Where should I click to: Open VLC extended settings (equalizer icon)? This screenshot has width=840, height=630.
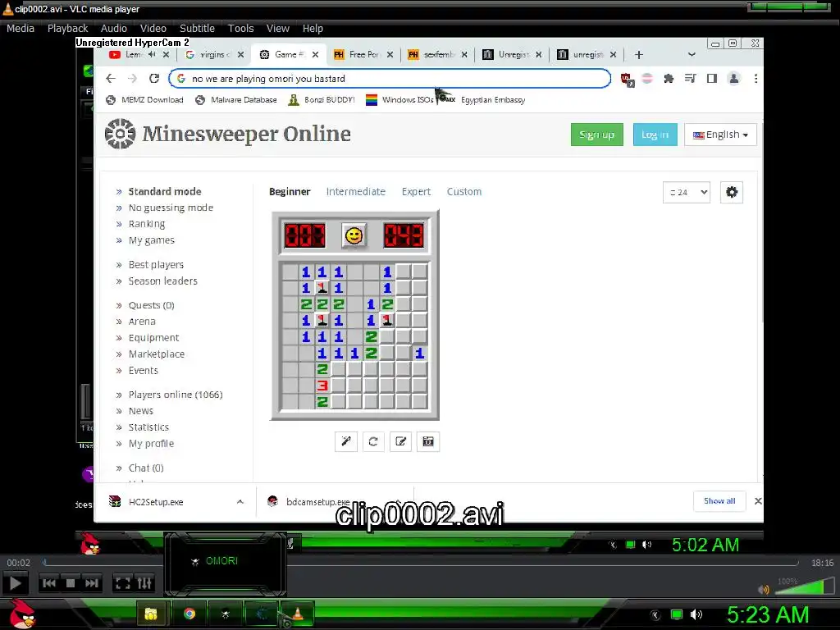[144, 583]
